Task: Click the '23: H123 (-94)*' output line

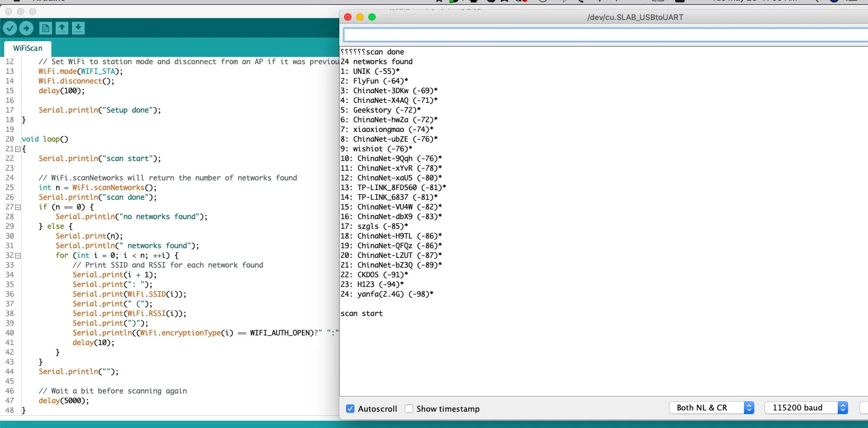Action: pos(373,285)
